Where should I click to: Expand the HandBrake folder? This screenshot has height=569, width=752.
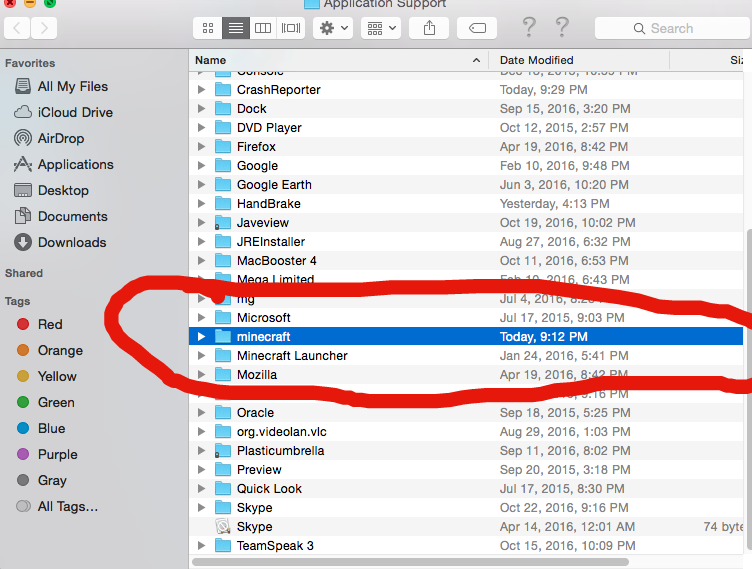201,203
